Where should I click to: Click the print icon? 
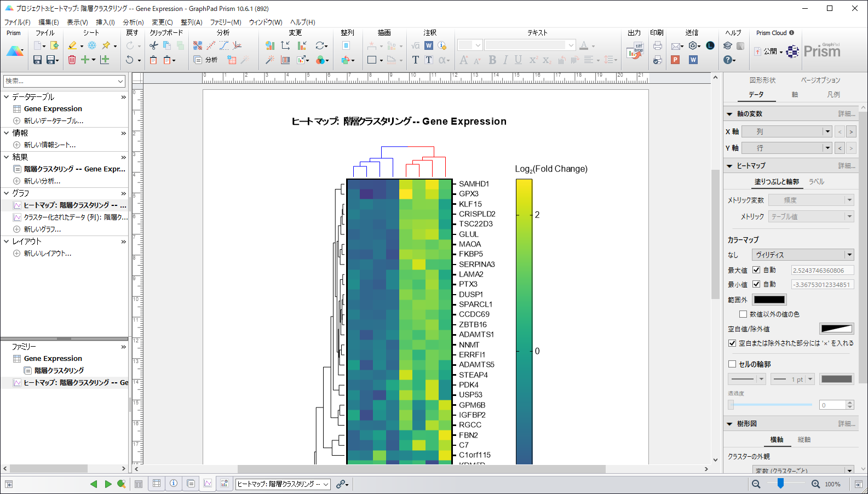658,46
